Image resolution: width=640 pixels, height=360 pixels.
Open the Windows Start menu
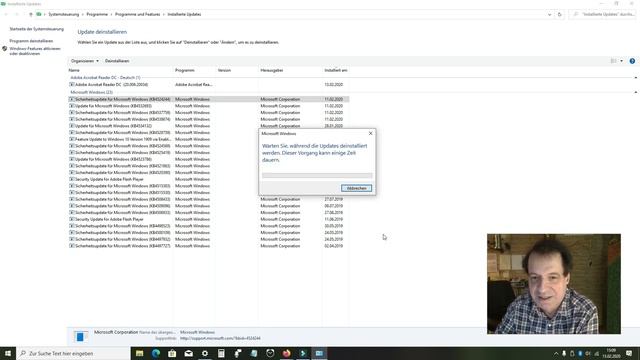(x=8, y=353)
